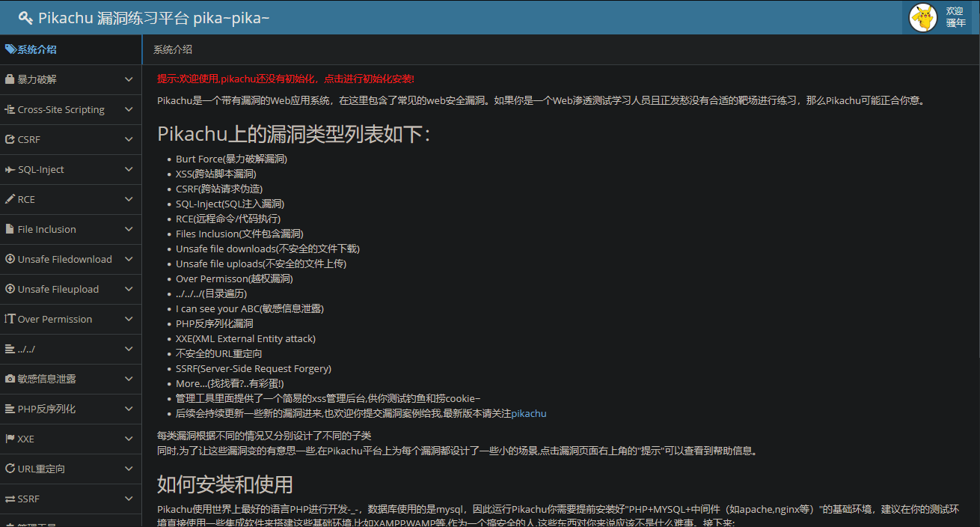The height and width of the screenshot is (527, 980).
Task: Click the list icon next to PHP反序列化
Action: [x=10, y=409]
